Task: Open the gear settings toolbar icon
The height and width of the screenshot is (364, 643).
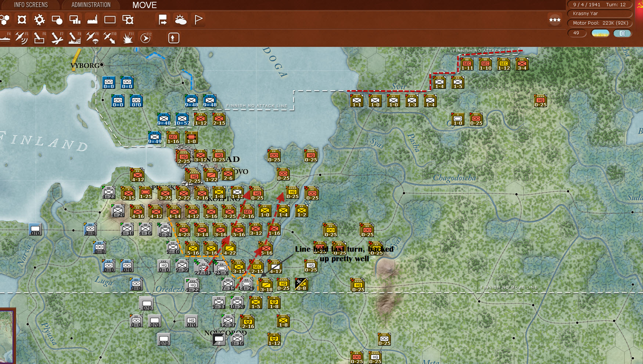Action: point(39,19)
